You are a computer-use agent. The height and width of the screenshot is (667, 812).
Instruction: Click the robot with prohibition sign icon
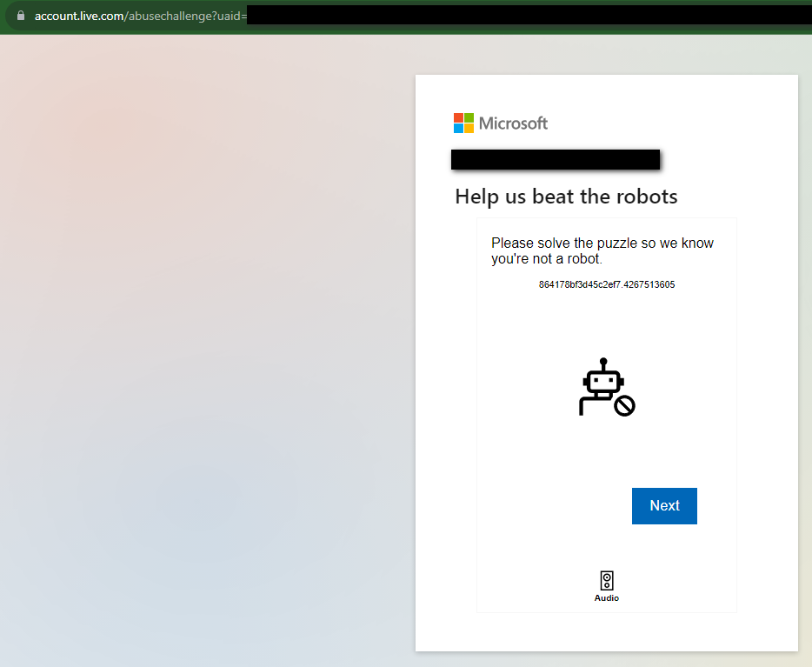coord(607,387)
